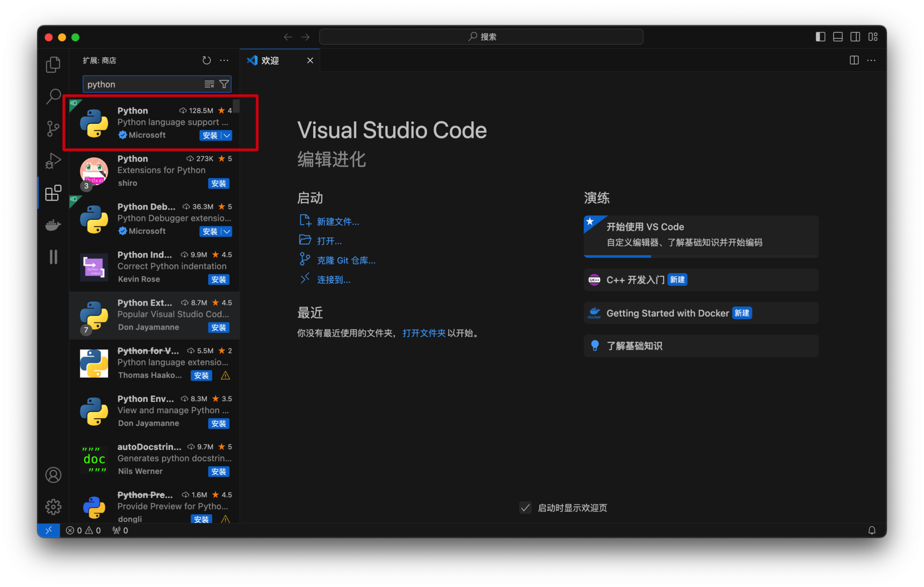
Task: Open the Extensions view icon
Action: (x=53, y=193)
